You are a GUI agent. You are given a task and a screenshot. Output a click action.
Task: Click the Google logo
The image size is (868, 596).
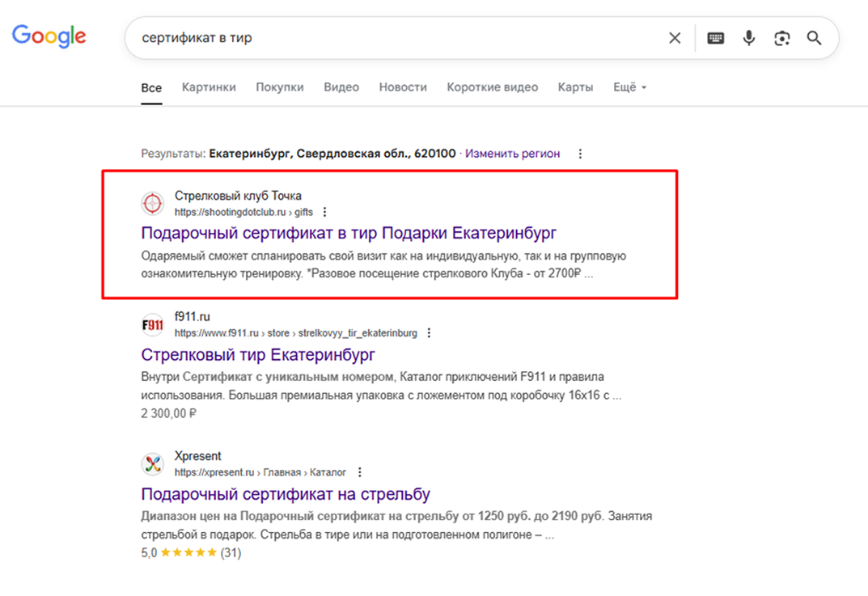coord(49,36)
